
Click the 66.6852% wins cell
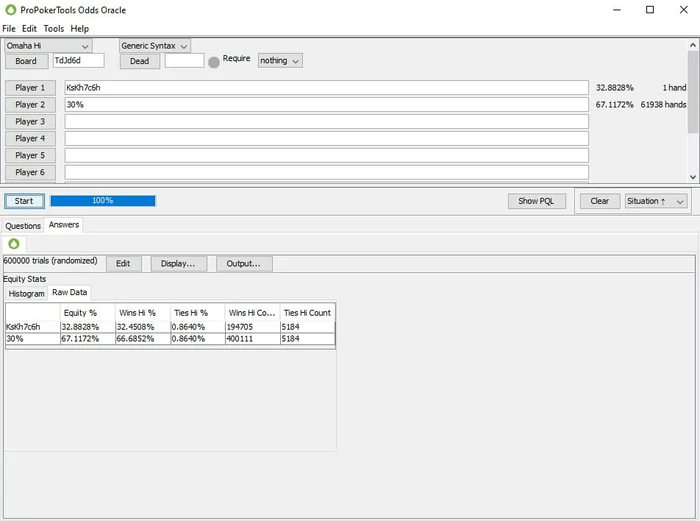click(x=143, y=339)
